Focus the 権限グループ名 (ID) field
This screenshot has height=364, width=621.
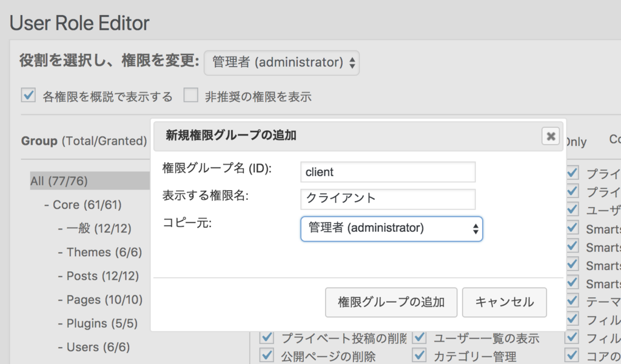(388, 172)
